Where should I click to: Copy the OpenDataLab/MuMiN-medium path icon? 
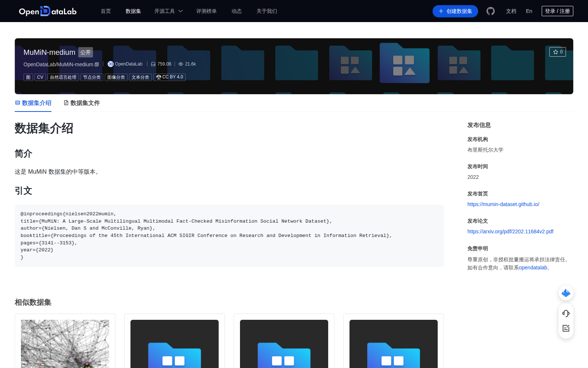tap(97, 64)
